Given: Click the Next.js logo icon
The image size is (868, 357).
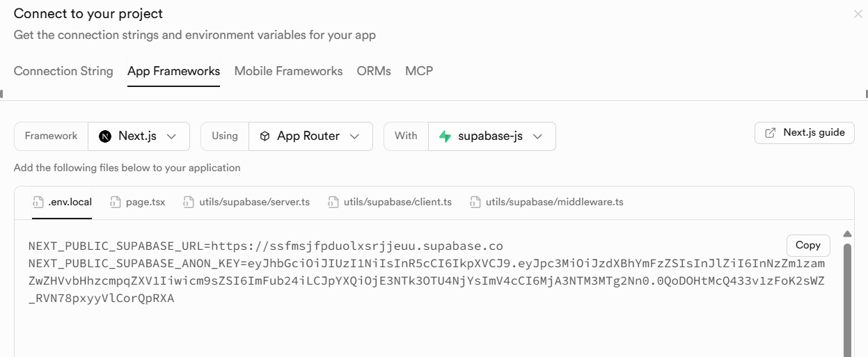Looking at the screenshot, I should [x=105, y=136].
